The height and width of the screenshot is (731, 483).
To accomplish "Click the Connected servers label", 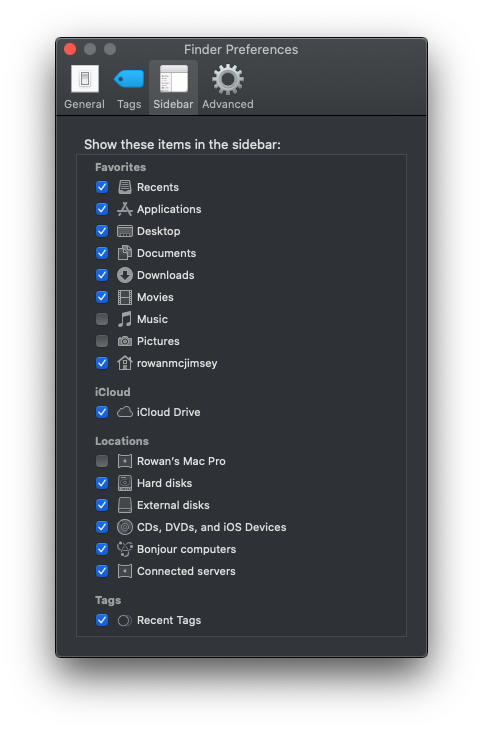I will click(x=186, y=571).
